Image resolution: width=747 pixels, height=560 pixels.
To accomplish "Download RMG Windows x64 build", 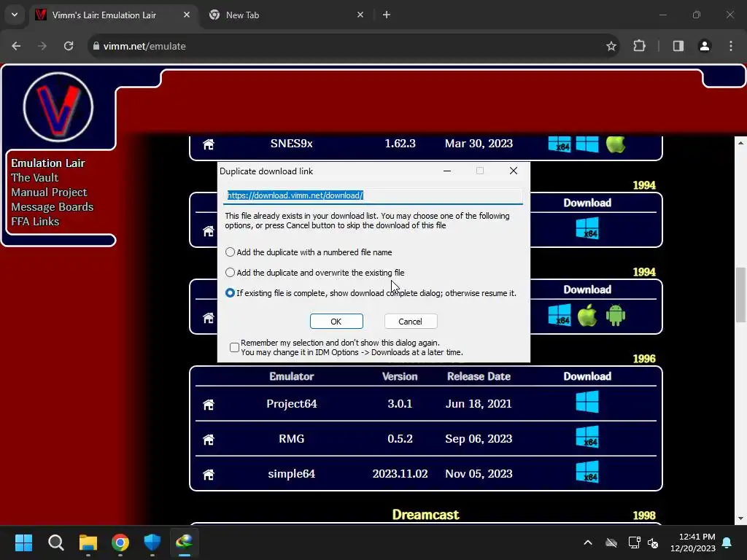I will (x=587, y=437).
